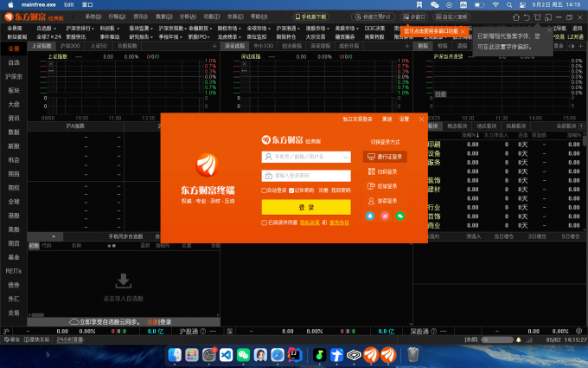Open the dropdown arrow above watchlist table

pos(54,236)
